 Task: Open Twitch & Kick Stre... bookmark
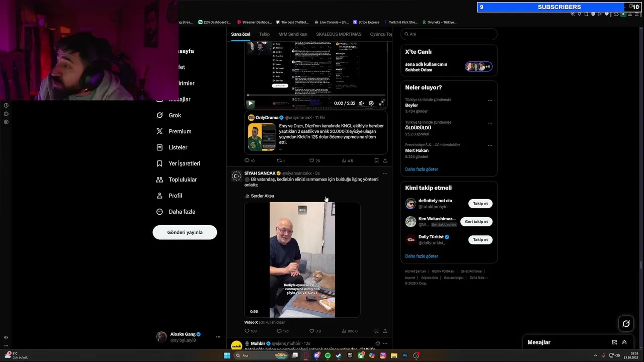tap(400, 22)
